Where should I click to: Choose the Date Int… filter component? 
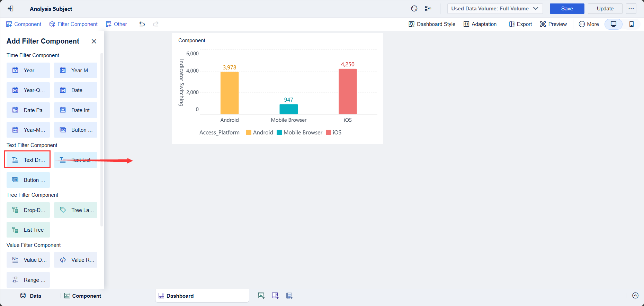(x=75, y=110)
